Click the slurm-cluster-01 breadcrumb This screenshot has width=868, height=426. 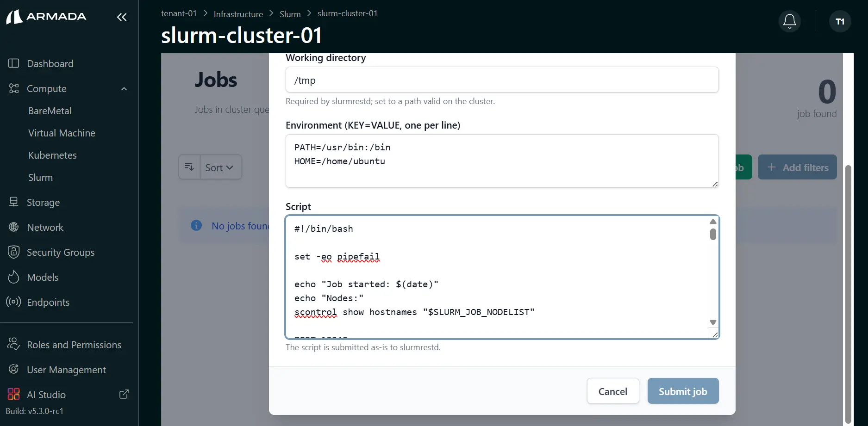click(348, 13)
